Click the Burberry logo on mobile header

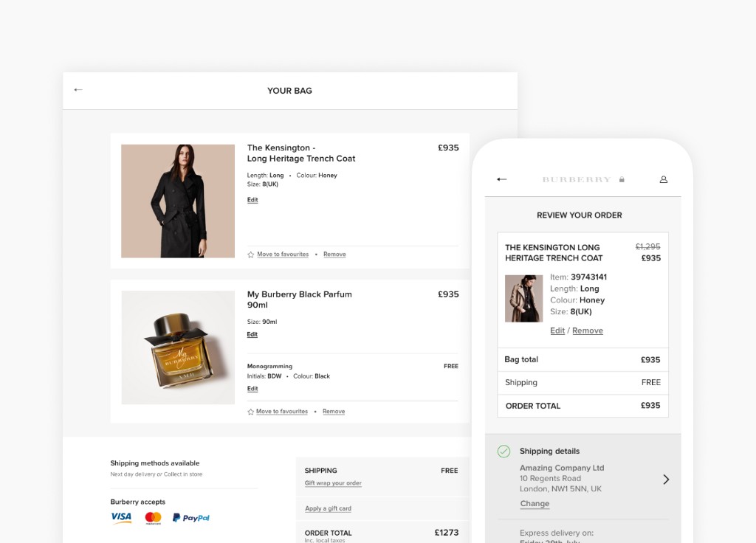click(x=577, y=179)
